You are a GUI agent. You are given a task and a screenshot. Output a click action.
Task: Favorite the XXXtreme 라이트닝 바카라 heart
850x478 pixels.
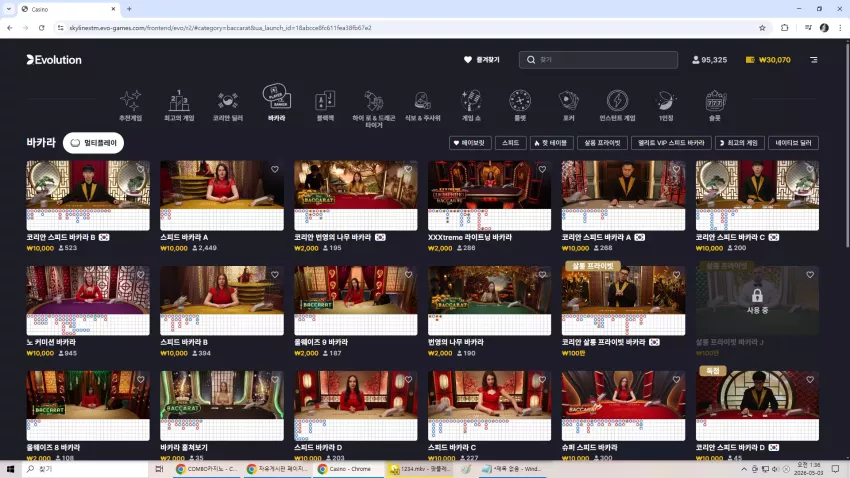(x=542, y=170)
